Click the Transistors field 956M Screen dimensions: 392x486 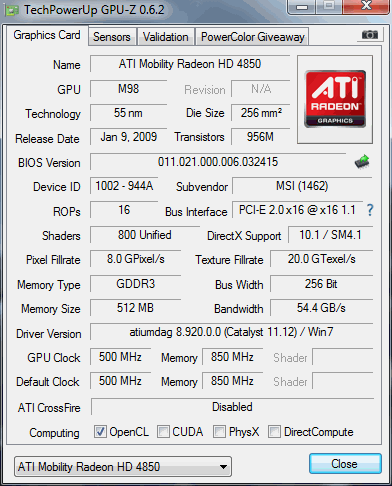click(x=261, y=137)
